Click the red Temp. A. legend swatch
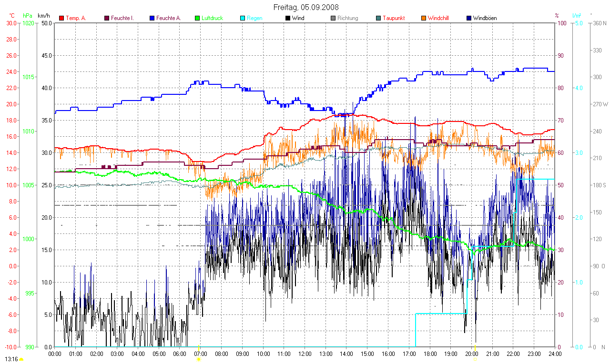Screen dimensions: 610x364 pos(61,18)
